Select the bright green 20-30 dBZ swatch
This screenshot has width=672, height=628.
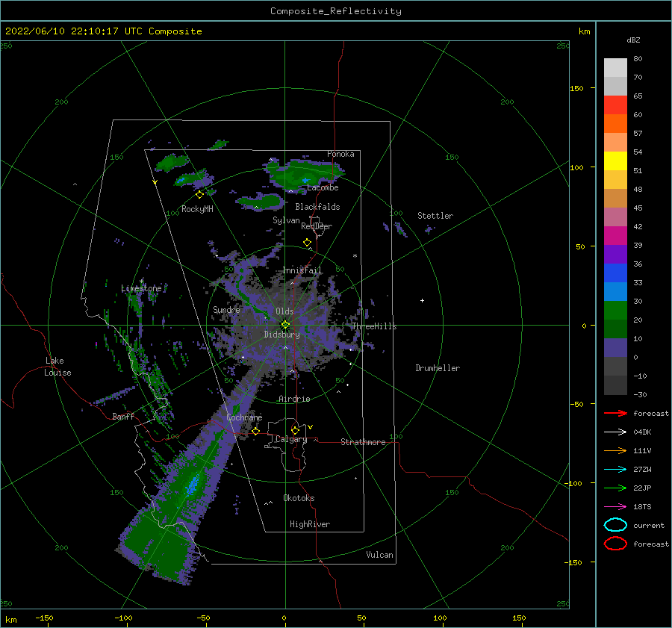[615, 311]
